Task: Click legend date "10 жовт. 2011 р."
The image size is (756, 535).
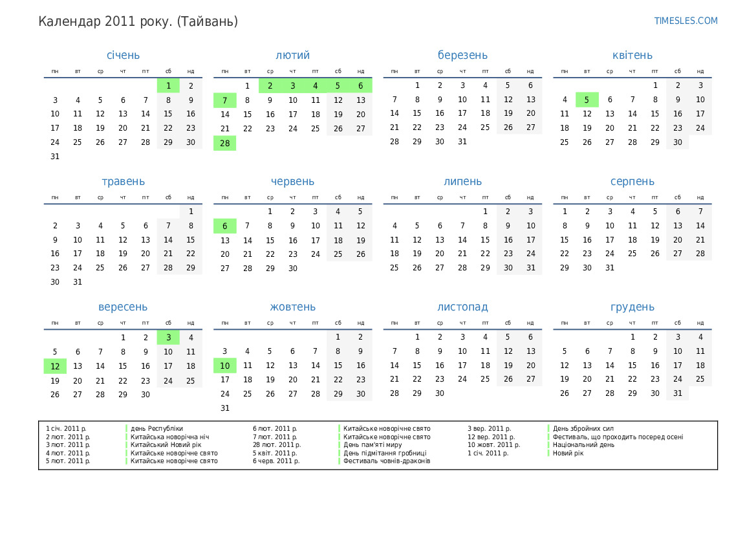Action: point(493,445)
